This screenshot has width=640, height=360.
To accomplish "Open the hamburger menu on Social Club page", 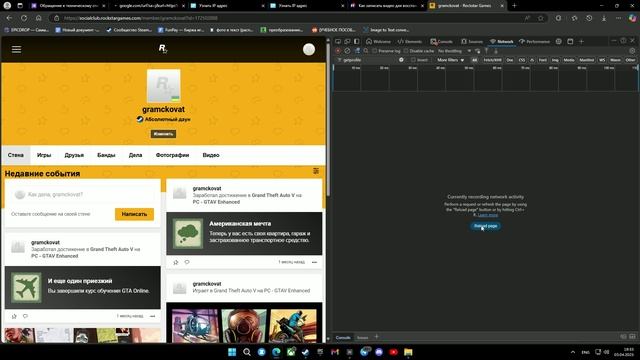I will (16, 49).
